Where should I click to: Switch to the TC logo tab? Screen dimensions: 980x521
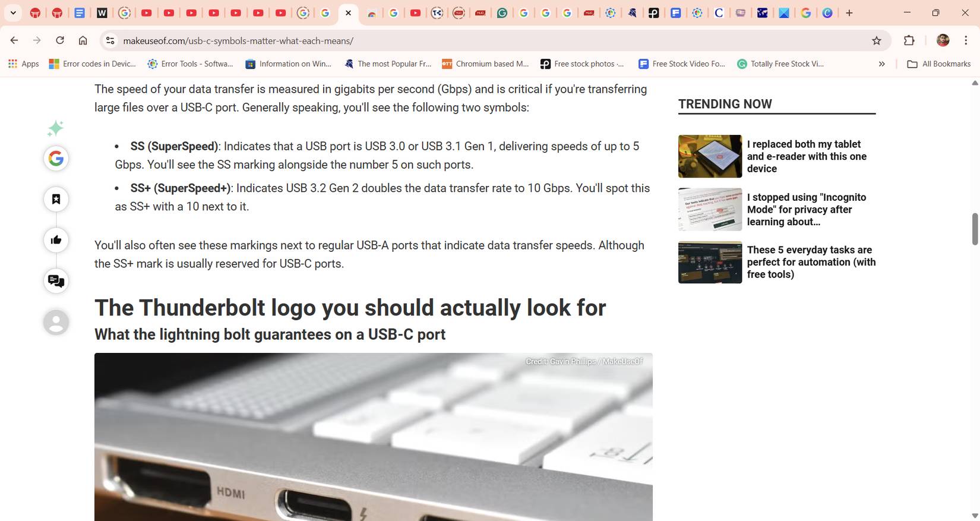[437, 12]
